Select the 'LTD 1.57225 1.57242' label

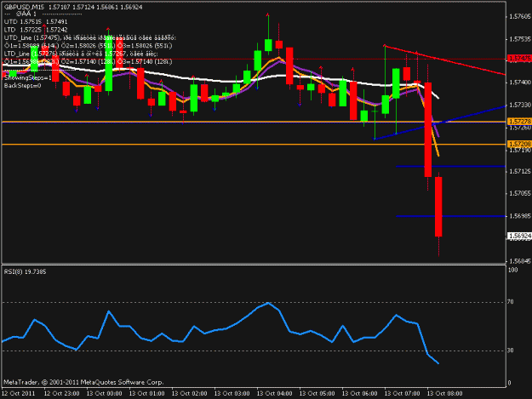coord(36,30)
